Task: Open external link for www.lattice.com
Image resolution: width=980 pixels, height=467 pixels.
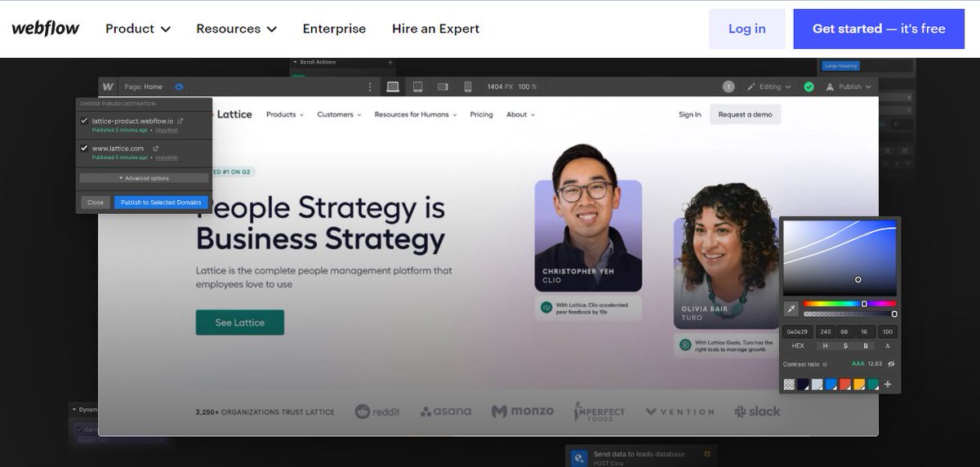Action: click(x=155, y=148)
